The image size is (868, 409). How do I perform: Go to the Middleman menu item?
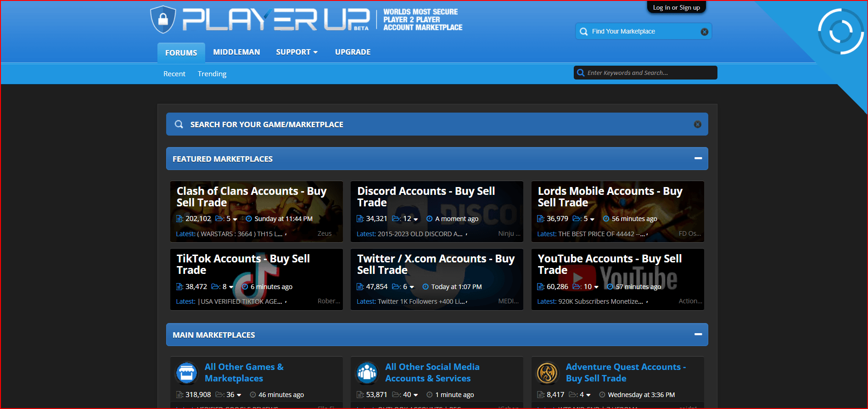(x=236, y=52)
